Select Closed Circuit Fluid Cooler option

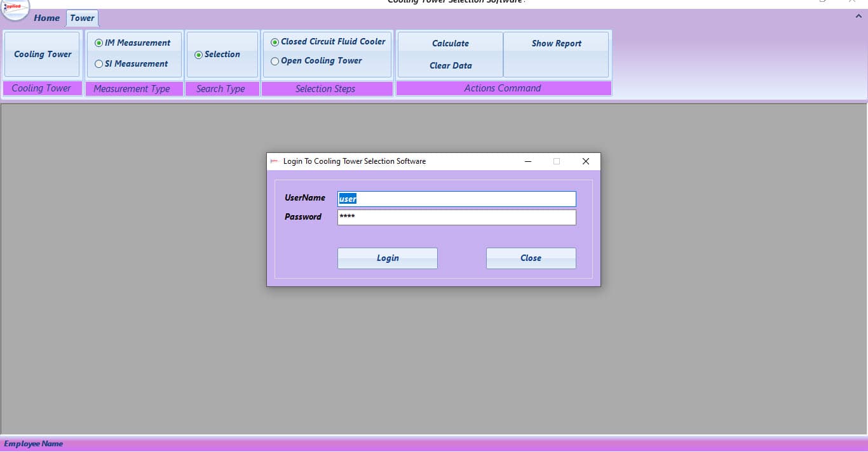(x=328, y=42)
